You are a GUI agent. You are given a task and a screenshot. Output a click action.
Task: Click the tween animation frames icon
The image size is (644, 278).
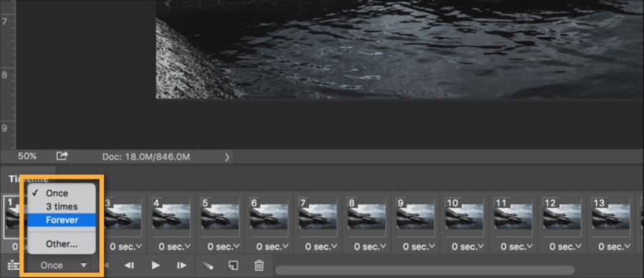pos(208,265)
